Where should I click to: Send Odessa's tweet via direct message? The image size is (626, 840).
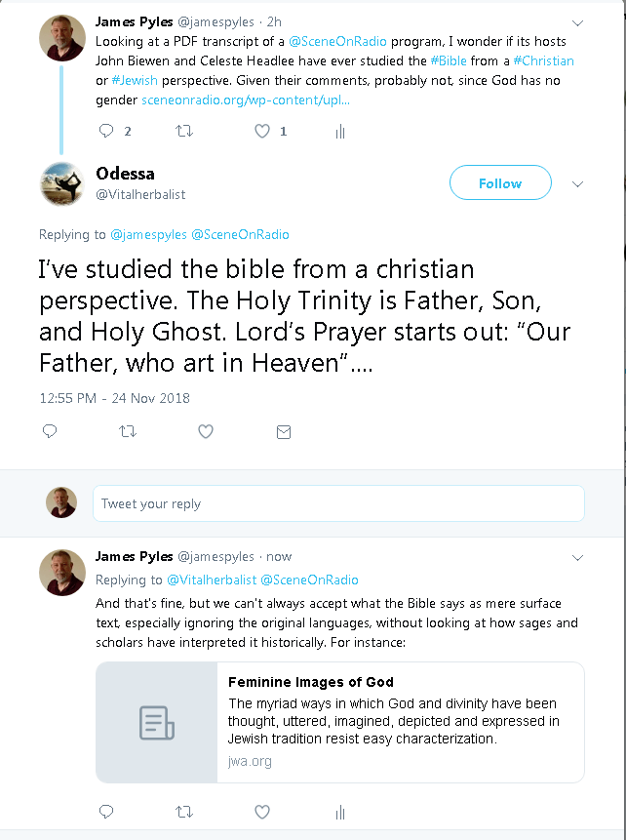pos(284,431)
